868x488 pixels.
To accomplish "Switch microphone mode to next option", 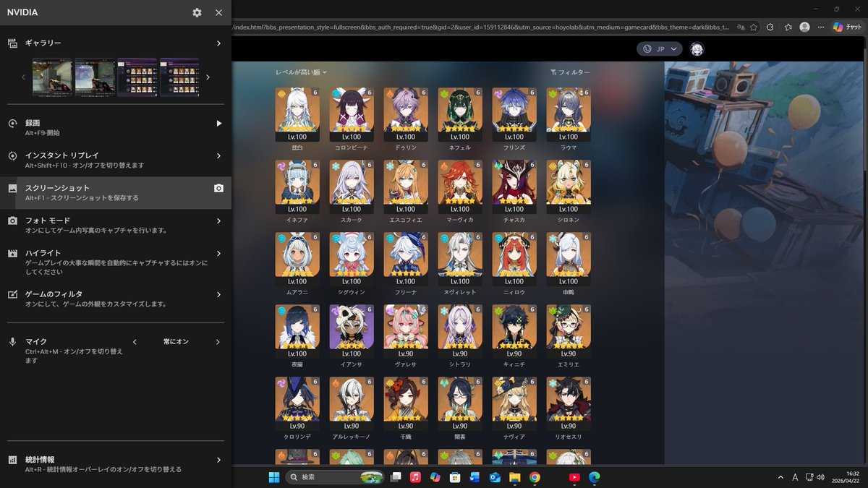I will [218, 342].
